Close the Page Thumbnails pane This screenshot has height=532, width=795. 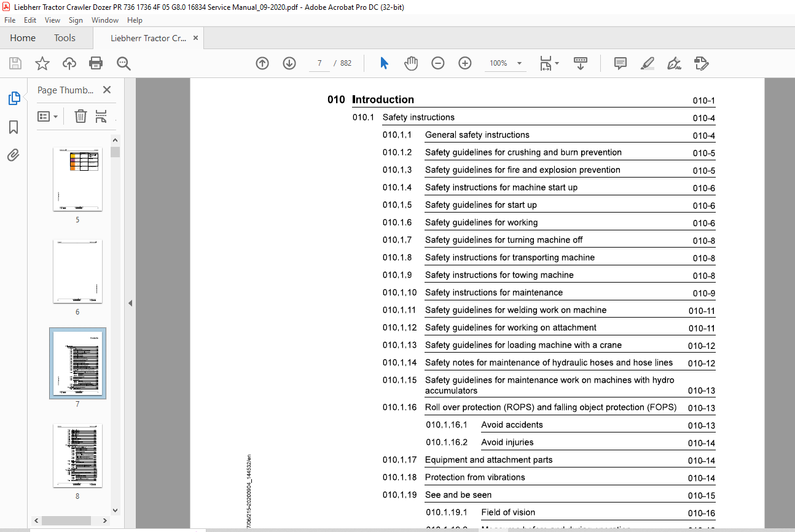click(x=107, y=90)
